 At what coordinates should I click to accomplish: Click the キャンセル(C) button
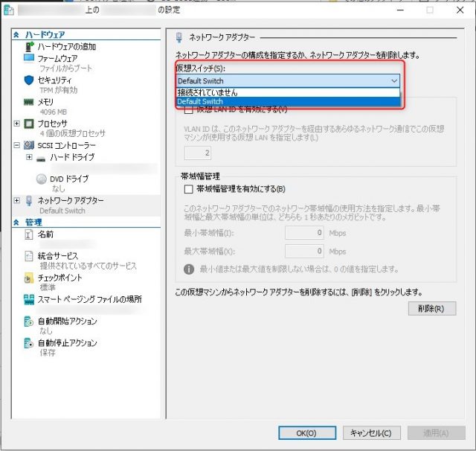371,433
